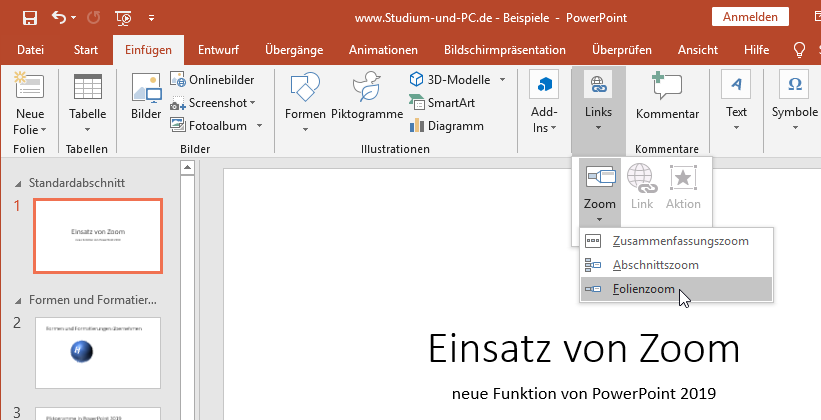The image size is (821, 420).
Task: Click the Tabelle grid icon
Action: (87, 86)
